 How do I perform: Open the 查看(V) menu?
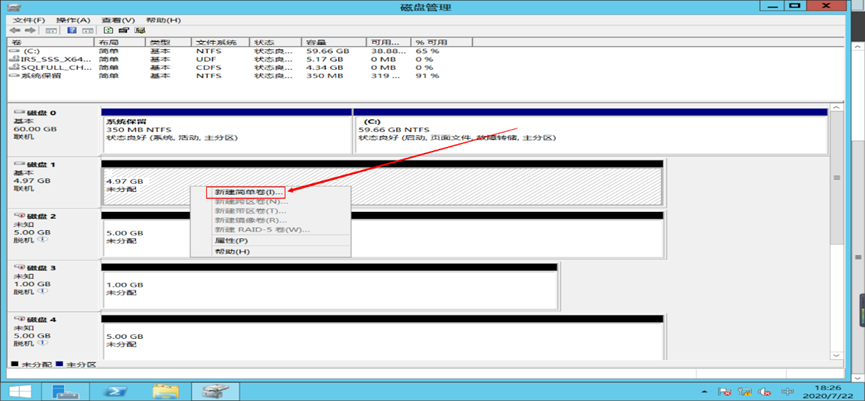pos(118,20)
